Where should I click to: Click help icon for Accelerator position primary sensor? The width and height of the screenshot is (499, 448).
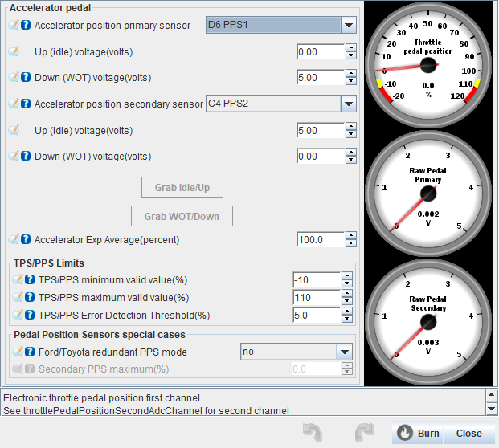pos(26,26)
